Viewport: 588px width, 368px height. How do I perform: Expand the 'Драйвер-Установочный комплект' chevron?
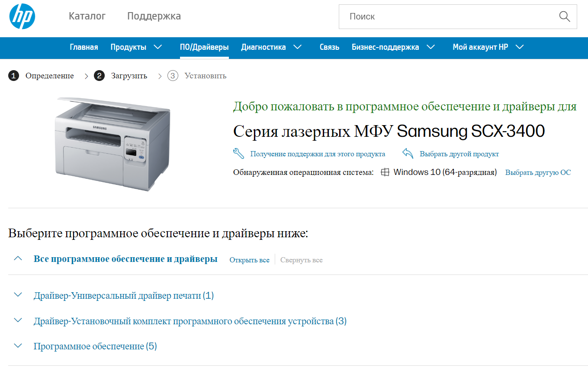coord(18,320)
